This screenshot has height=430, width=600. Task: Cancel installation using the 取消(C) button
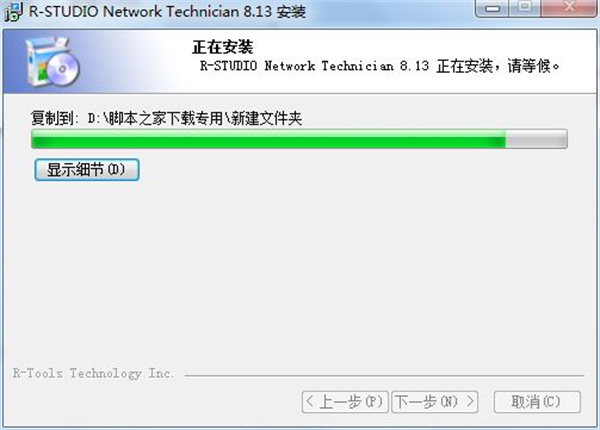click(x=537, y=402)
